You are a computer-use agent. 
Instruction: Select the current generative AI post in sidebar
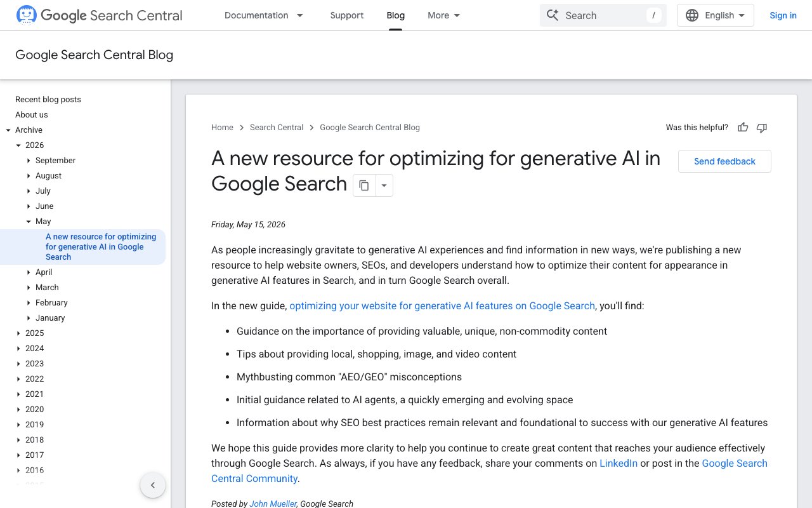pyautogui.click(x=101, y=247)
